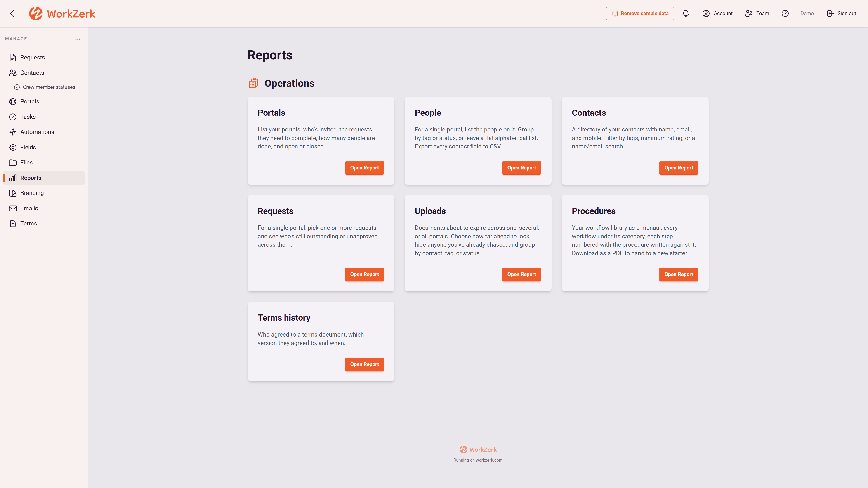Image resolution: width=868 pixels, height=488 pixels.
Task: Click the footer WorkZerk logo
Action: pos(478,450)
